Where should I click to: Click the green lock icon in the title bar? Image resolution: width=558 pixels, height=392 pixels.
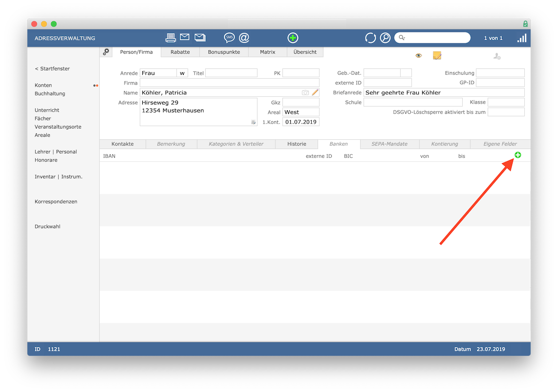[x=525, y=24]
